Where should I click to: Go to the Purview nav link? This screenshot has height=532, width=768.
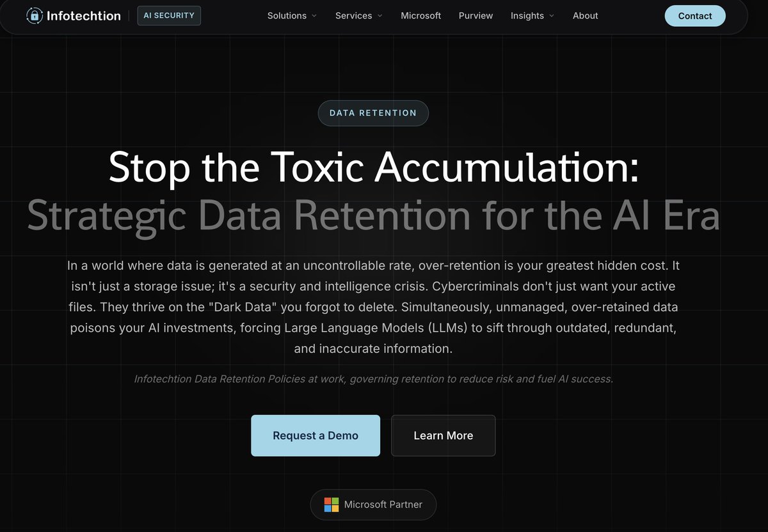tap(476, 15)
